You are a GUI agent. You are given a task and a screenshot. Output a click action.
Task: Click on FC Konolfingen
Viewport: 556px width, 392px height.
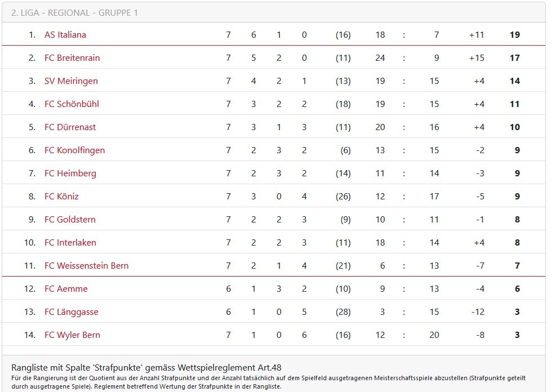74,150
